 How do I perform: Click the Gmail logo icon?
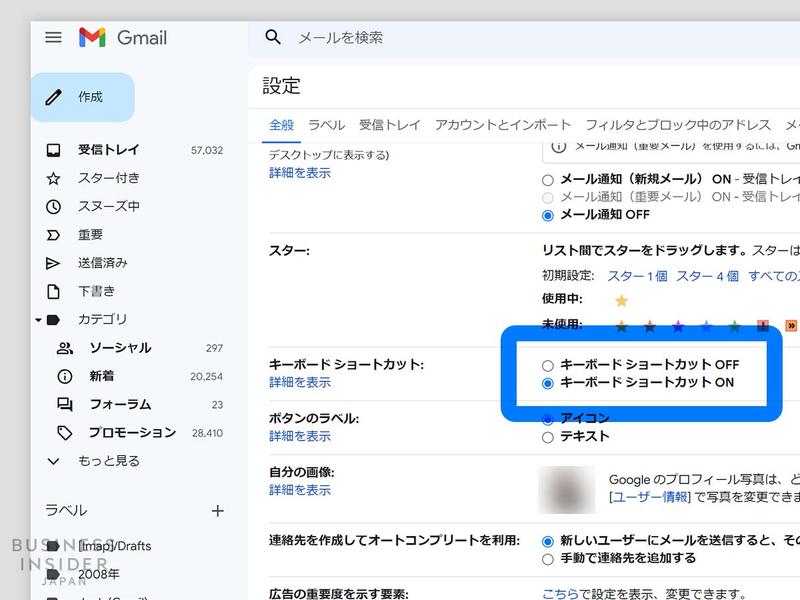pos(94,37)
